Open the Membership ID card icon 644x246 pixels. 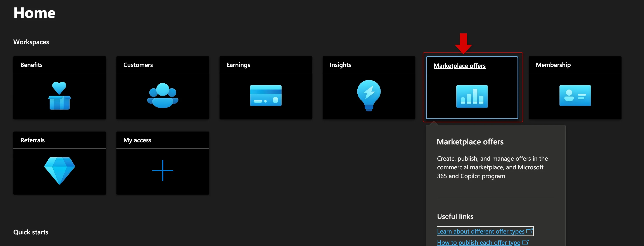pos(575,96)
